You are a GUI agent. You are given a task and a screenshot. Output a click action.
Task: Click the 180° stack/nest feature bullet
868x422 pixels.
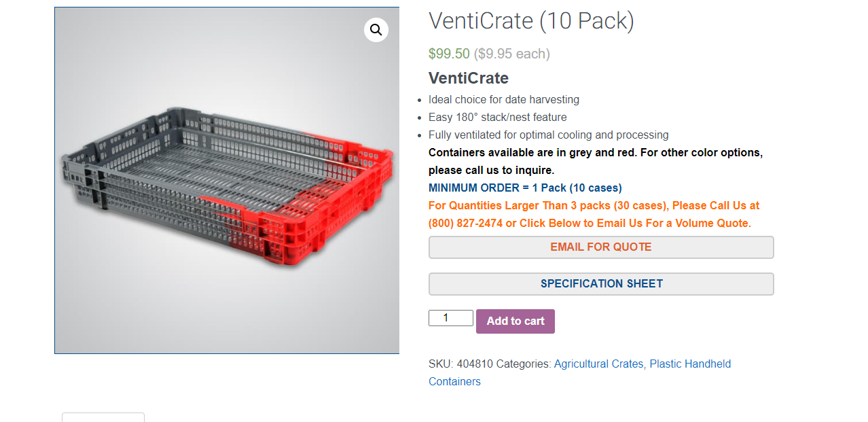(x=497, y=118)
